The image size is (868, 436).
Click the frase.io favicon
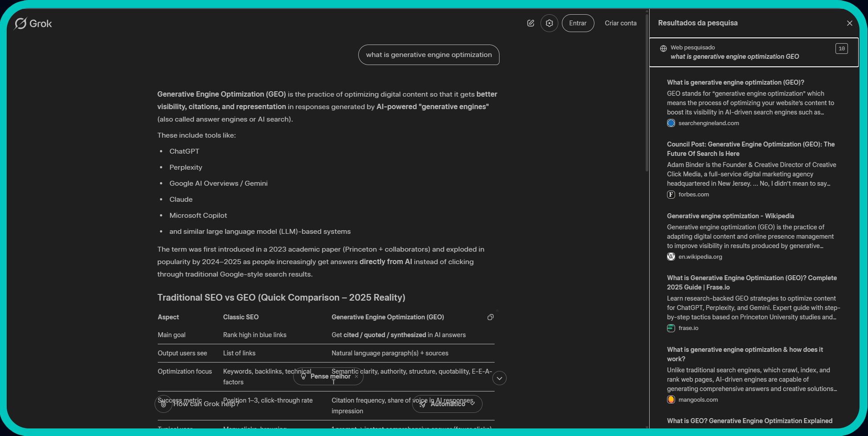[671, 328]
